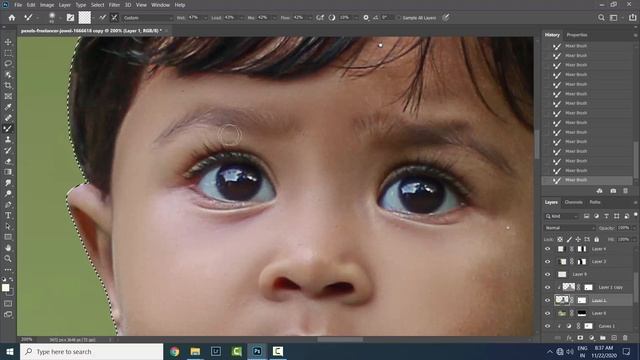Open the Flow percentage dropdown

tap(309, 18)
